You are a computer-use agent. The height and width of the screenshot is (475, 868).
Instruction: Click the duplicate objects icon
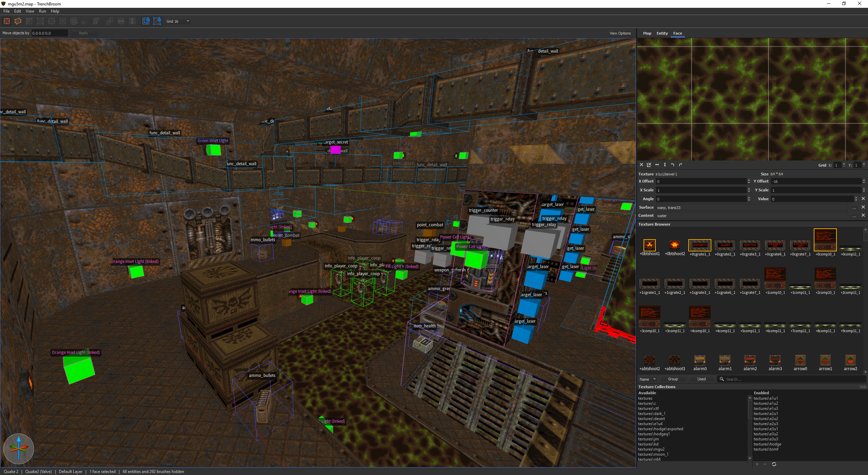pos(110,21)
